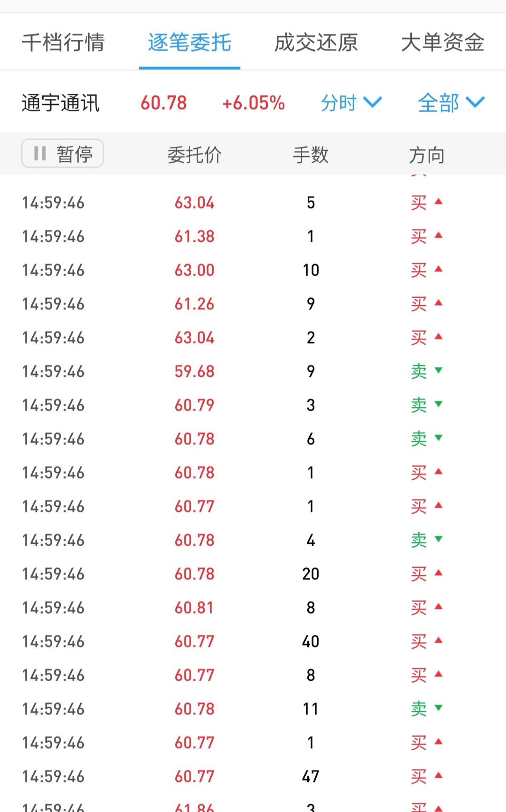Click the pause icon bars
The height and width of the screenshot is (812, 506).
click(x=40, y=153)
